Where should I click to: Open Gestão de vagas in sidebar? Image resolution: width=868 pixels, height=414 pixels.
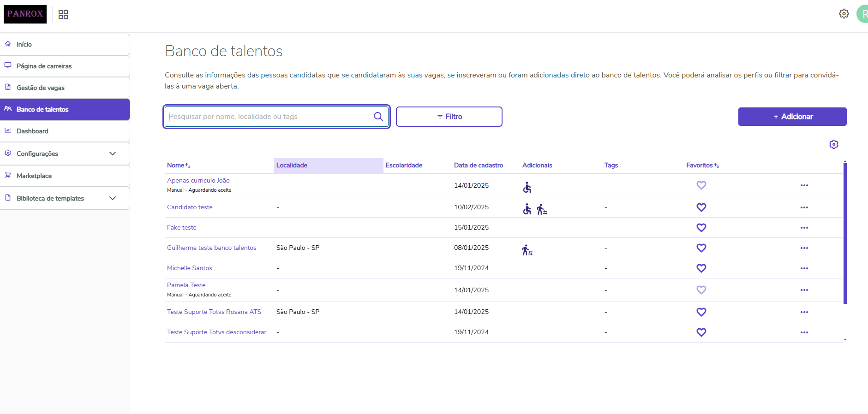point(65,88)
